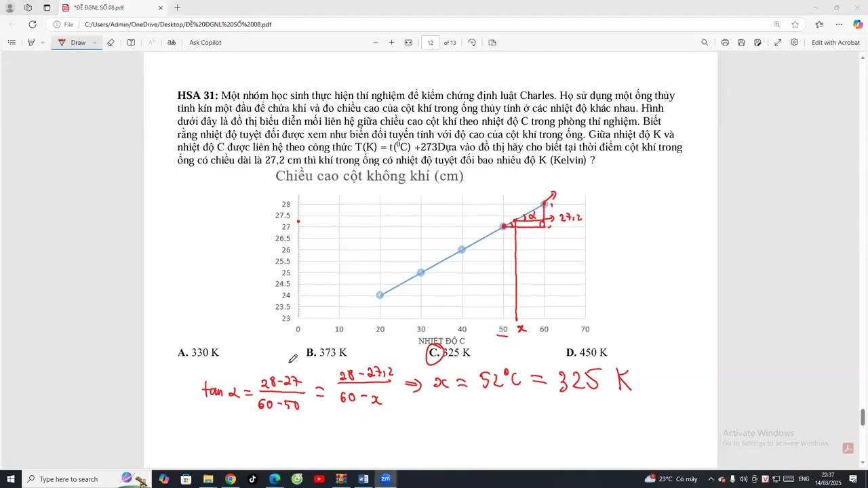Search within the PDF document
This screenshot has height=488, width=868.
pos(705,42)
